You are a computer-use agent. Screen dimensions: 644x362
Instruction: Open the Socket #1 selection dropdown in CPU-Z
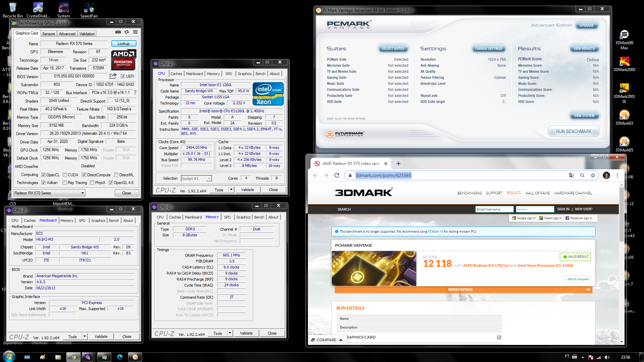pyautogui.click(x=196, y=179)
